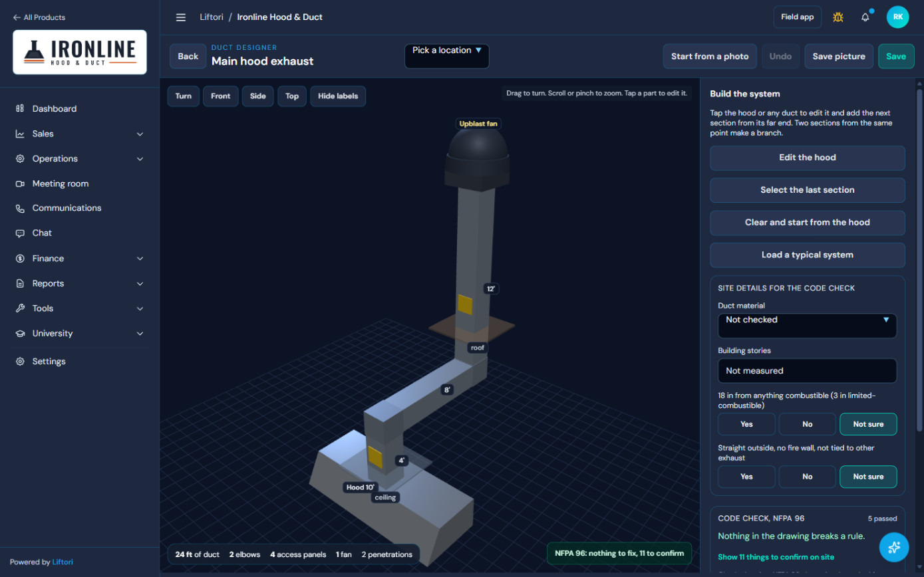Open the Pick a location dropdown
Screen dimensions: 924x577
click(x=447, y=57)
